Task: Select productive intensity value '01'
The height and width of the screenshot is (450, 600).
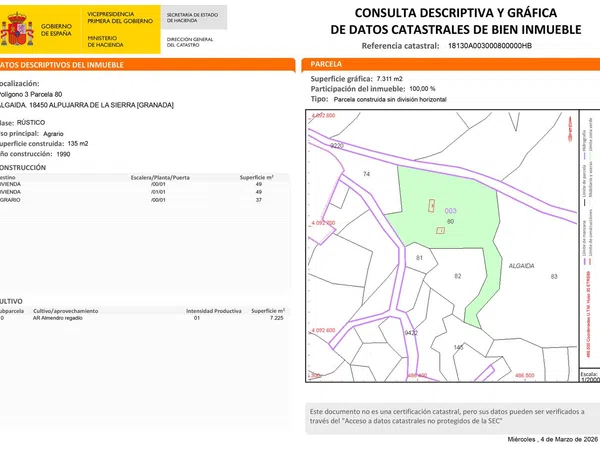Action: (x=197, y=318)
